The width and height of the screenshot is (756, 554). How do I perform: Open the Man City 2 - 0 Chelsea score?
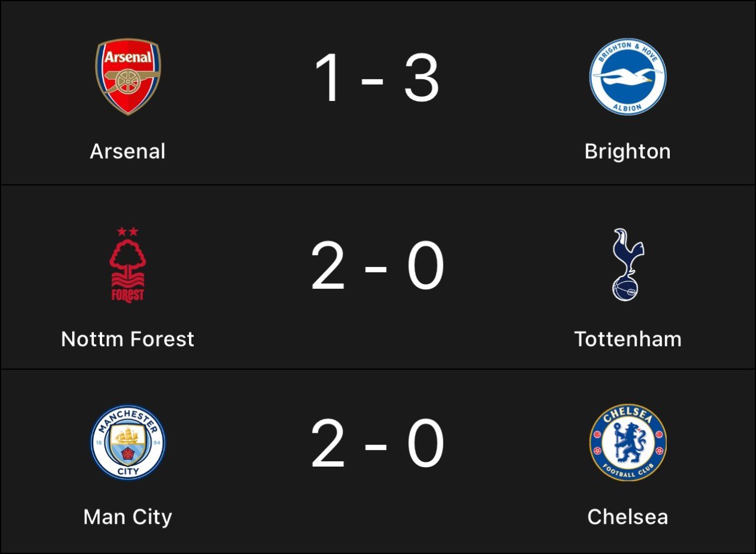point(377,444)
